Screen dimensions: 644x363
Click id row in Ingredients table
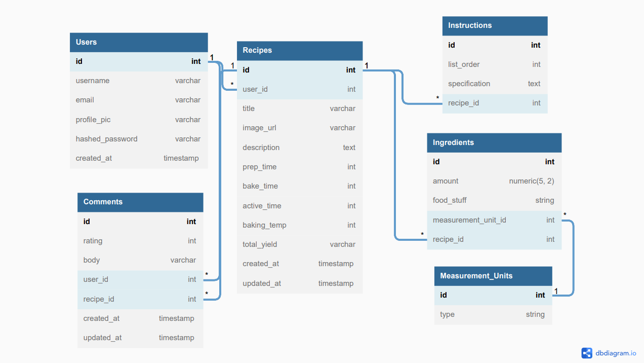[x=494, y=162]
